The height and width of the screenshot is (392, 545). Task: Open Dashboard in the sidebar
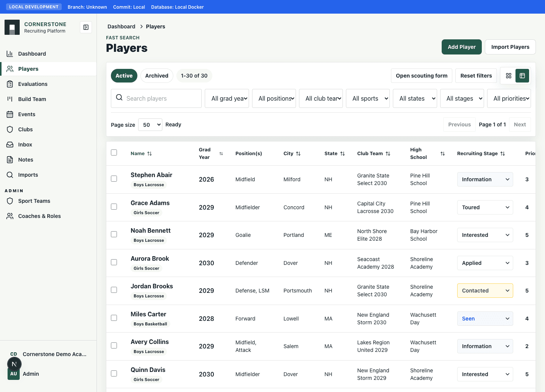48,54
